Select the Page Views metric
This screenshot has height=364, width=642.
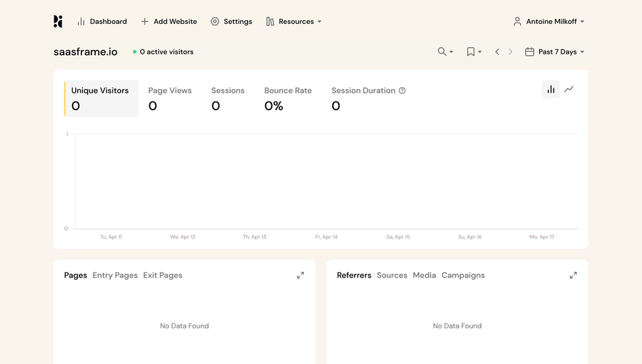point(170,99)
